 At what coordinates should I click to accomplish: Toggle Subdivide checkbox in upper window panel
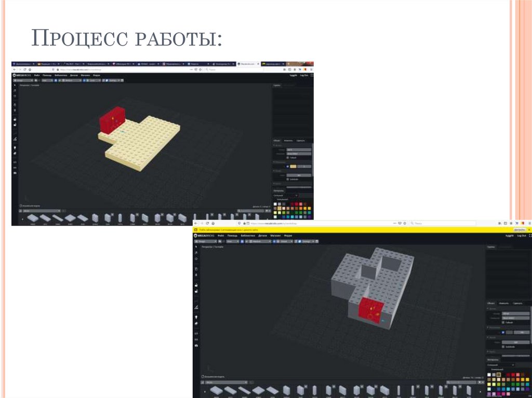tap(288, 179)
